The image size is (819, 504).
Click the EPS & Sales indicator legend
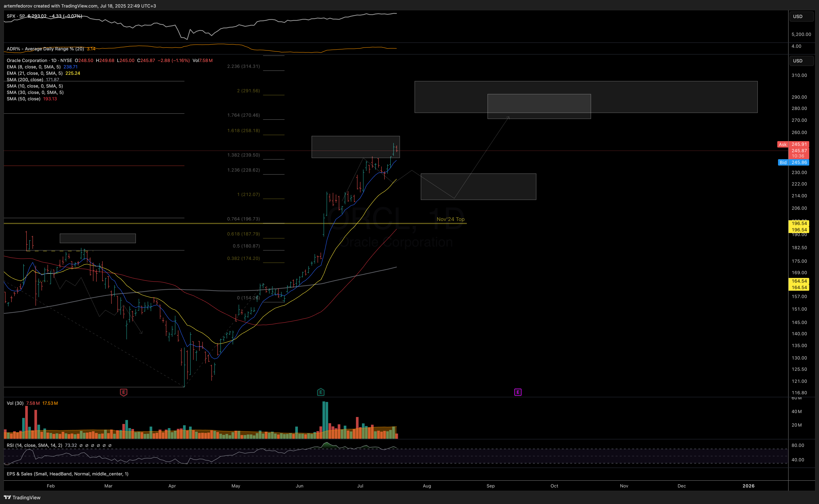pyautogui.click(x=67, y=474)
